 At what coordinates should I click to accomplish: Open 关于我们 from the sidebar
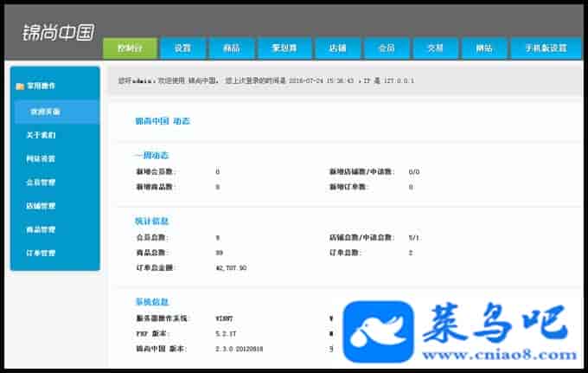[41, 135]
